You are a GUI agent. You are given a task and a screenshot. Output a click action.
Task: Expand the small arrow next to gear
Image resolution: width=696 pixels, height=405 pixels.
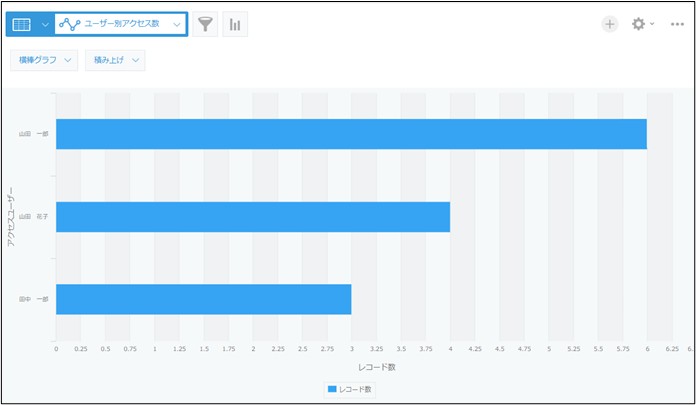coord(653,24)
